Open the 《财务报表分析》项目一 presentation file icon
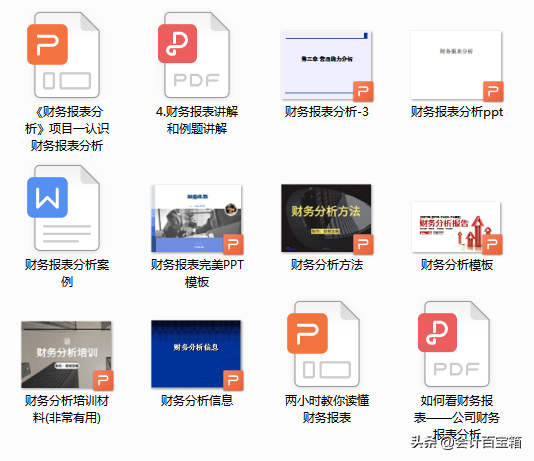This screenshot has width=534, height=461. (x=63, y=55)
